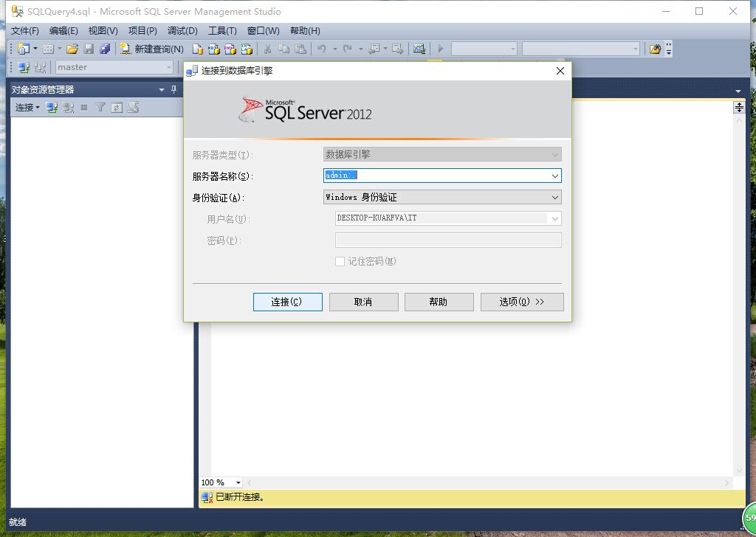Click the 帮助 button in dialog
This screenshot has height=537, width=756.
pos(439,302)
